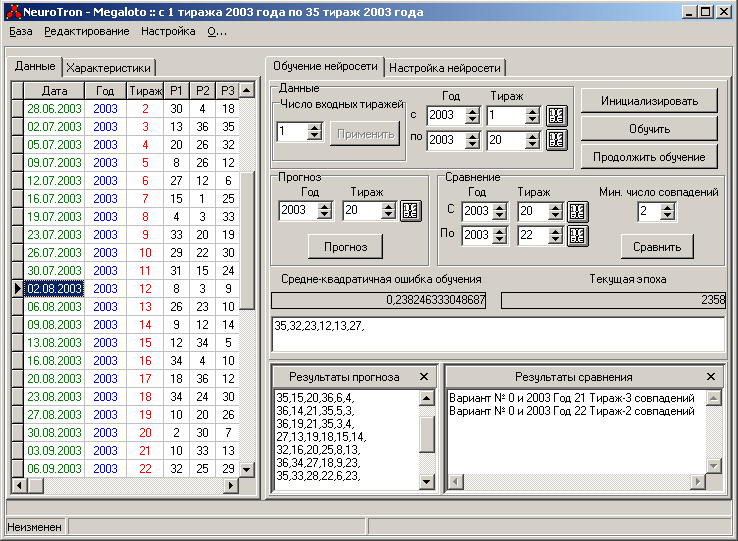Open the База menu
This screenshot has height=541, width=738.
[x=21, y=32]
